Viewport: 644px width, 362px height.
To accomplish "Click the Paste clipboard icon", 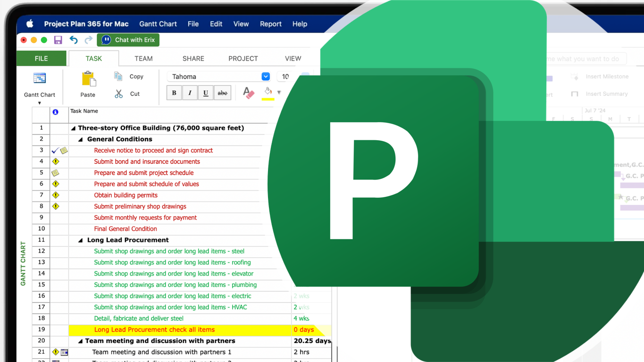I will click(88, 79).
